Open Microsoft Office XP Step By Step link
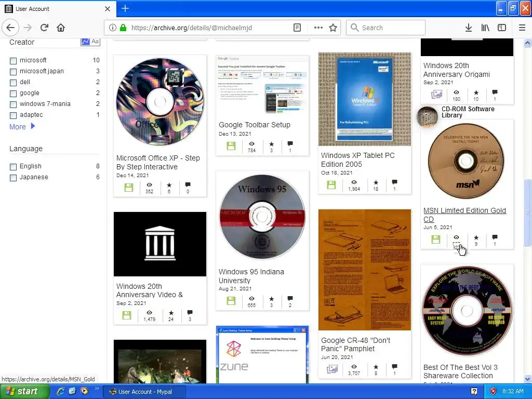 [158, 162]
